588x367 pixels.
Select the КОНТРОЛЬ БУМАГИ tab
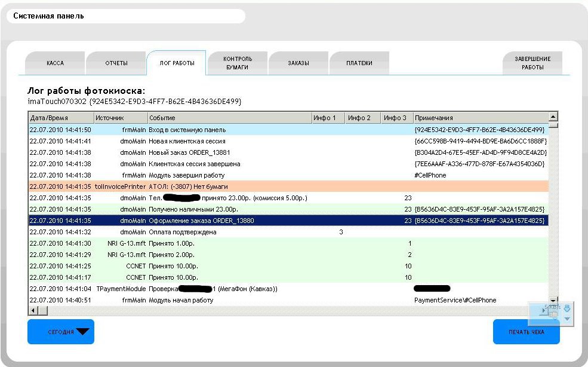pos(238,63)
